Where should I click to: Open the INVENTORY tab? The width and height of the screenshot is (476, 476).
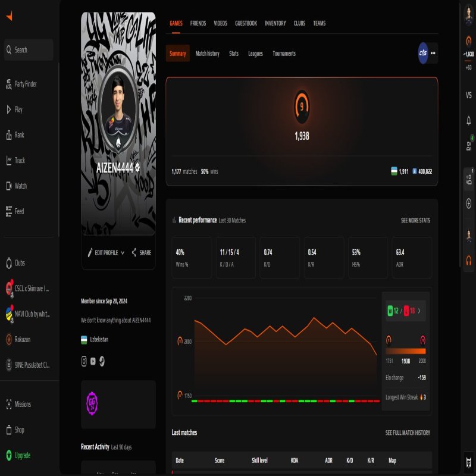click(275, 23)
